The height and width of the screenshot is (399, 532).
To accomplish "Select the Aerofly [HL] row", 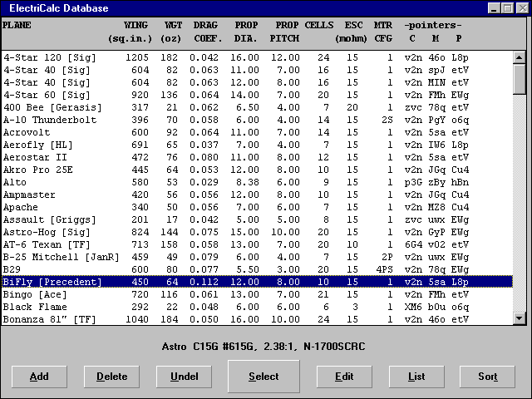I will tap(257, 145).
